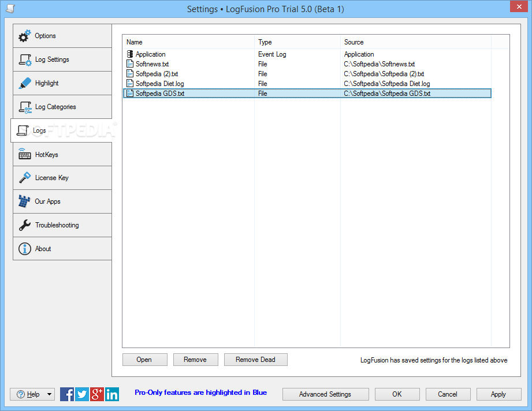
Task: Click the Softpedia GDS.txt file icon
Action: point(130,94)
